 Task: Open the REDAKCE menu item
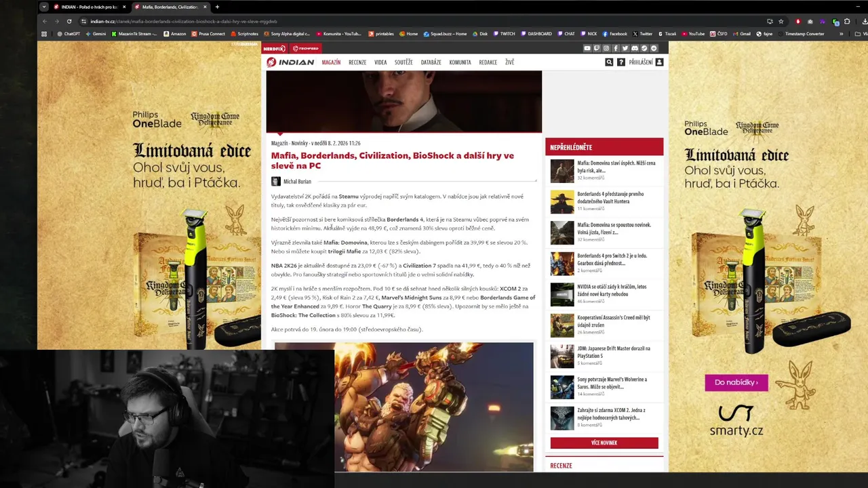(488, 62)
